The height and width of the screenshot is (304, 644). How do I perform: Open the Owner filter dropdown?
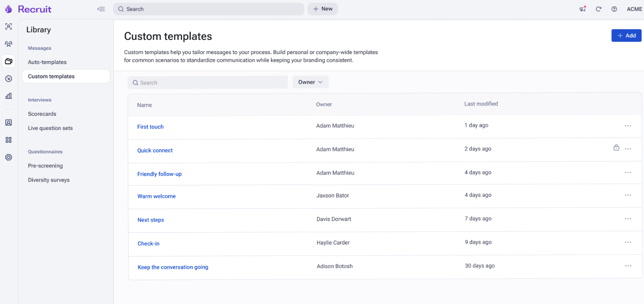[310, 82]
